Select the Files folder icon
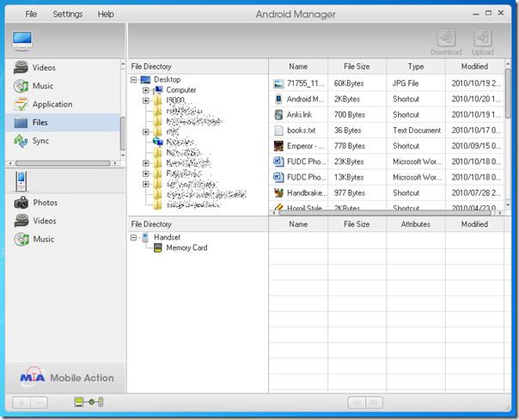519x420 pixels. tap(21, 123)
